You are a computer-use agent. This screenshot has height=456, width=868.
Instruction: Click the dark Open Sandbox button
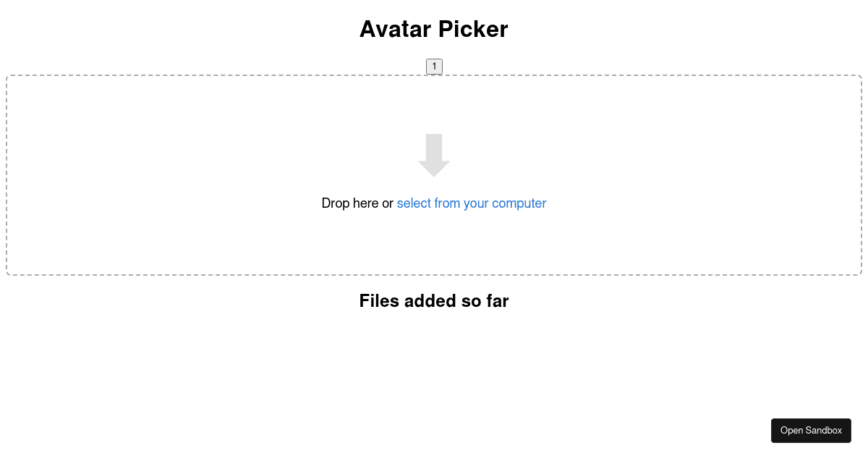[x=811, y=430]
